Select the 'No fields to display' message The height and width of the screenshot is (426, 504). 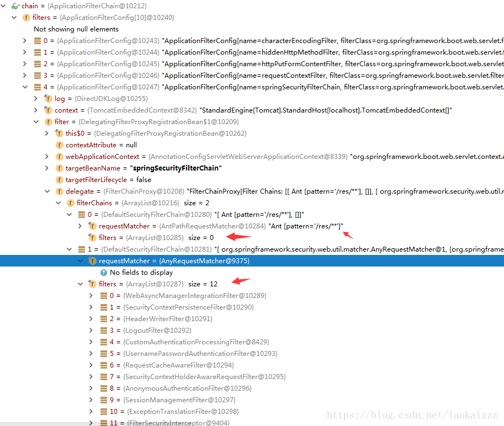point(141,273)
